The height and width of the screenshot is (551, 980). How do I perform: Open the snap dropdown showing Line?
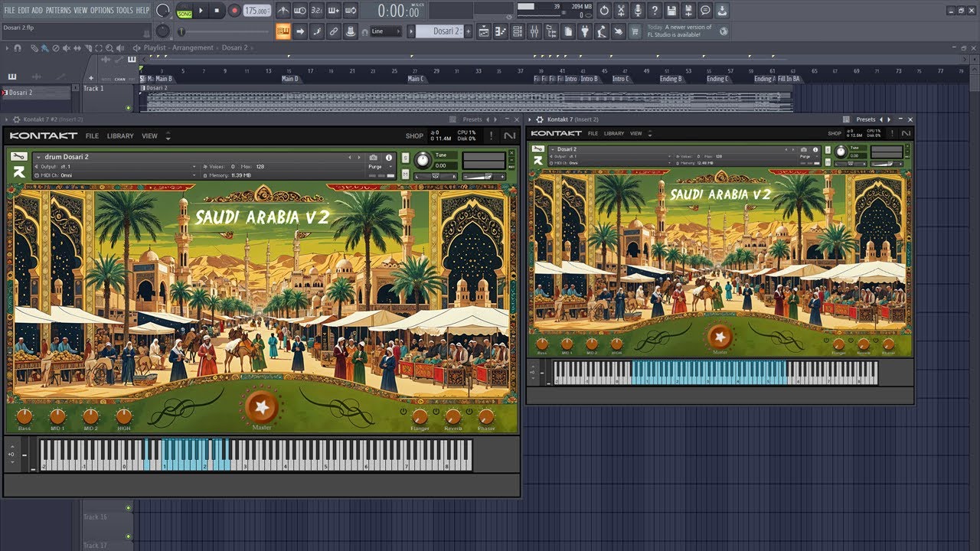pyautogui.click(x=385, y=31)
